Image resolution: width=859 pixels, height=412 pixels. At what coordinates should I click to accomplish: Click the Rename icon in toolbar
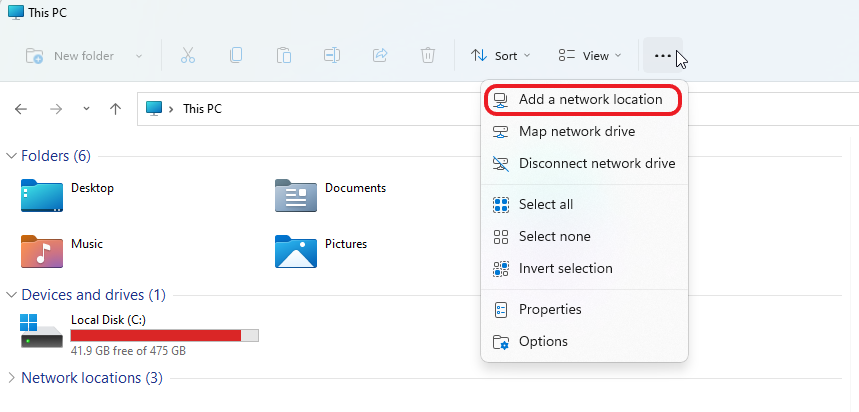tap(332, 56)
